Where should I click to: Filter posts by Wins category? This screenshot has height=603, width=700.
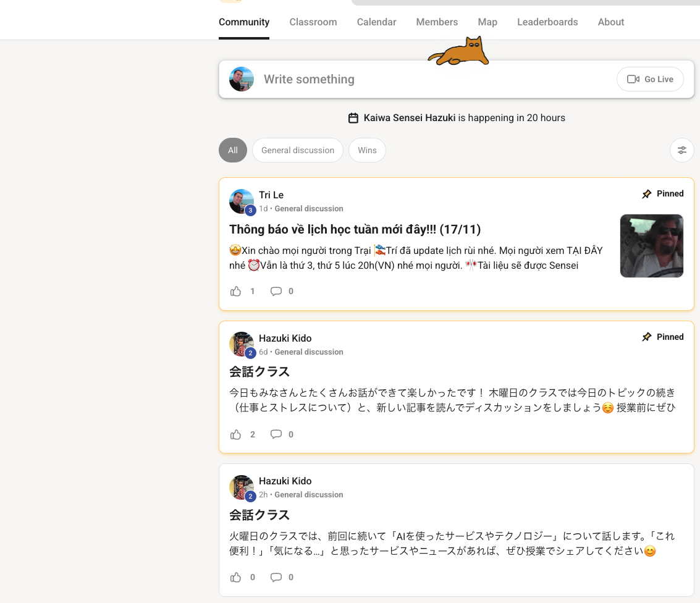tap(367, 150)
